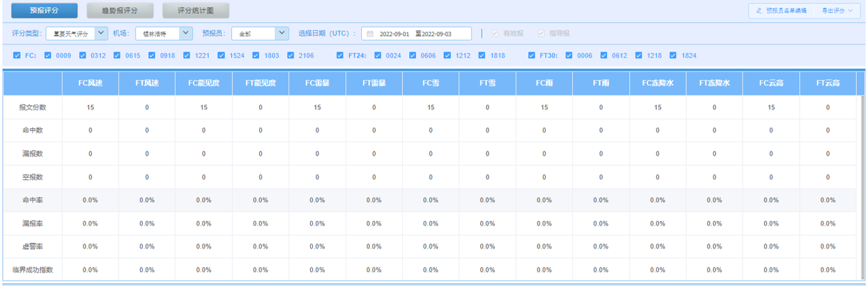The image size is (868, 289).
Task: Click the FC云高 column header
Action: point(771,83)
